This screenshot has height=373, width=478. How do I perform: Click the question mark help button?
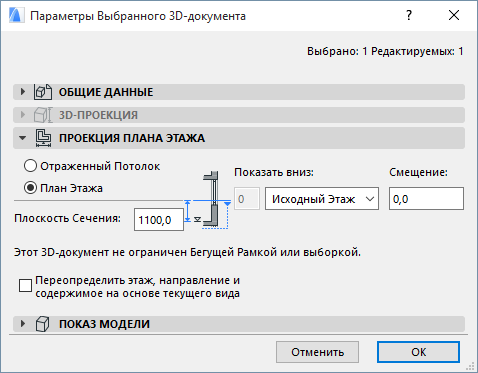coord(409,15)
